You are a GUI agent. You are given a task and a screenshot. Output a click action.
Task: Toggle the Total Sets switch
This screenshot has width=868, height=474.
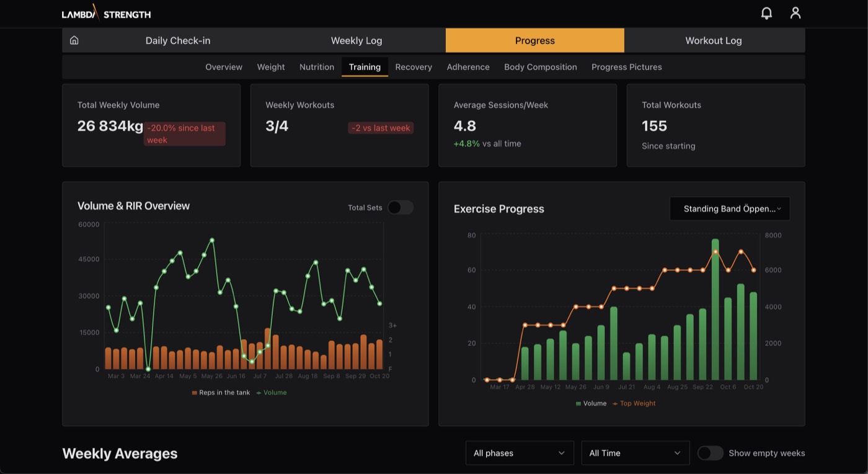point(401,208)
